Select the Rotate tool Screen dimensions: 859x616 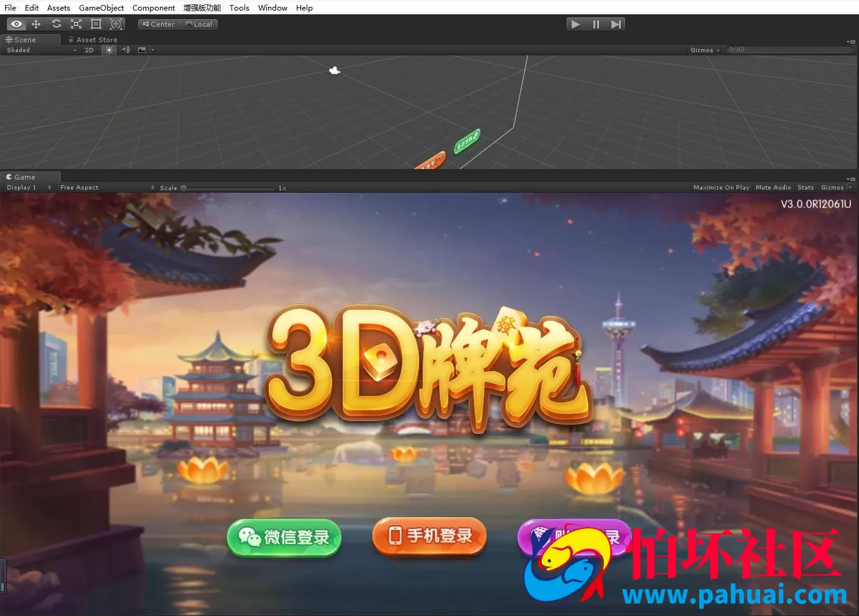point(56,24)
